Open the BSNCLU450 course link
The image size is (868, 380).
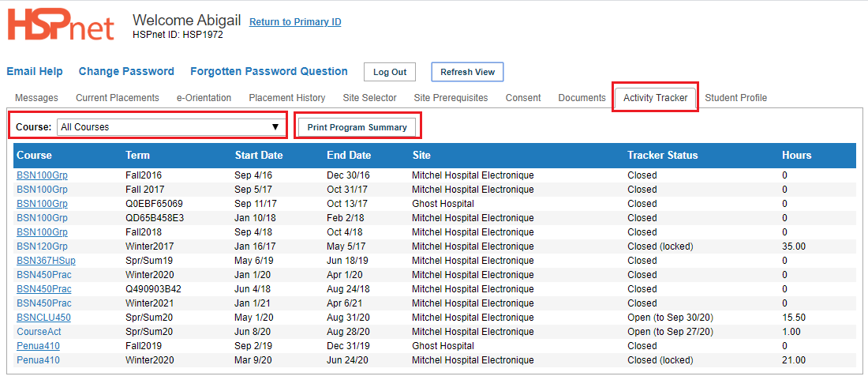coord(43,318)
